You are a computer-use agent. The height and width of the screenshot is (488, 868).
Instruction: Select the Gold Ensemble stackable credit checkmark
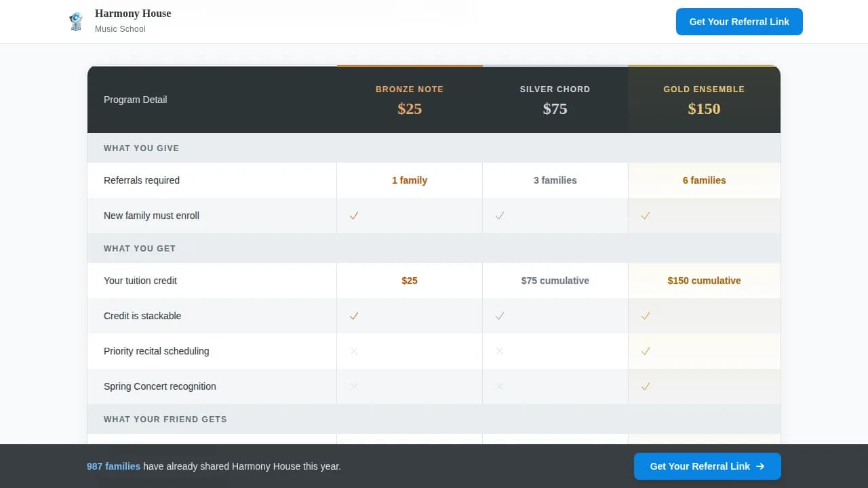[645, 316]
